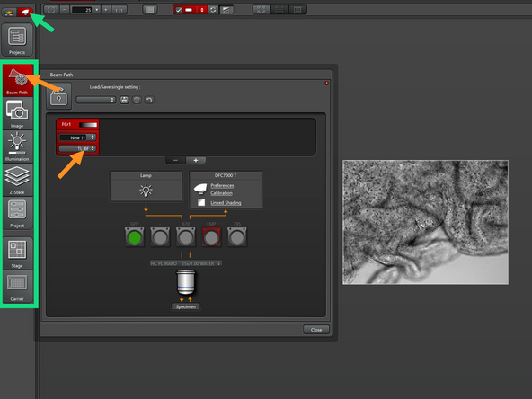Click the unlock padlock icon in Beam Path

[x=58, y=96]
